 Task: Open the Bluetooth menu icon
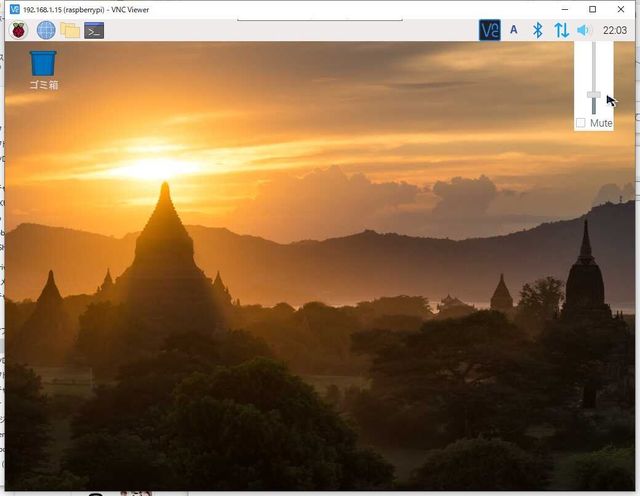(538, 30)
